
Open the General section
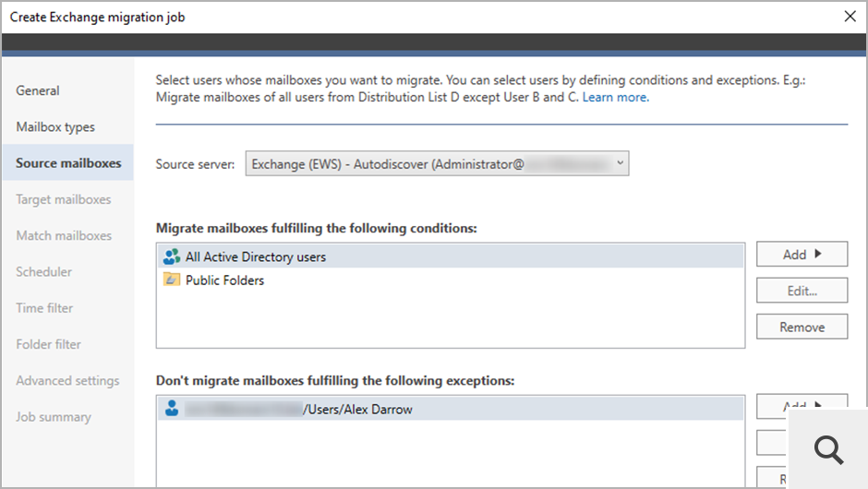click(x=38, y=90)
